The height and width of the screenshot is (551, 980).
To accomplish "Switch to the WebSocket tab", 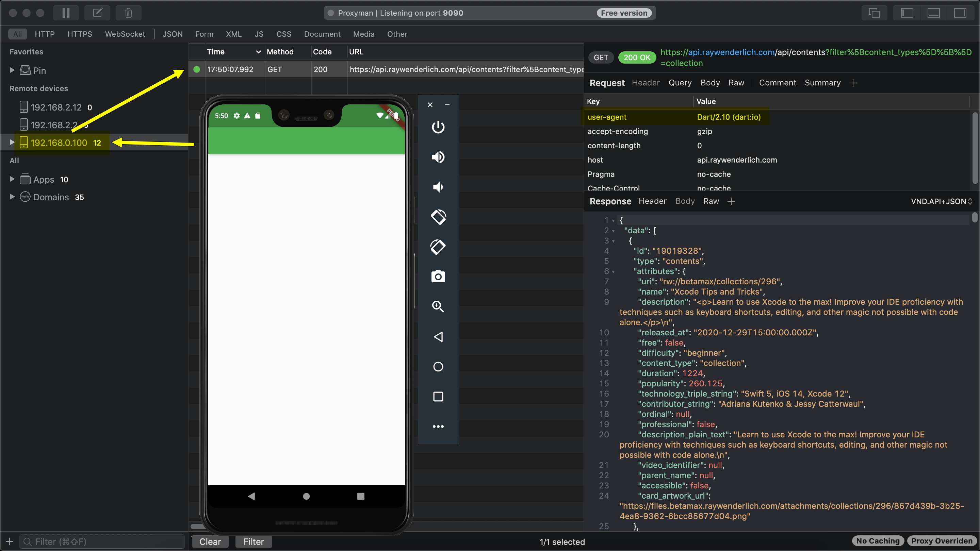I will tap(125, 34).
